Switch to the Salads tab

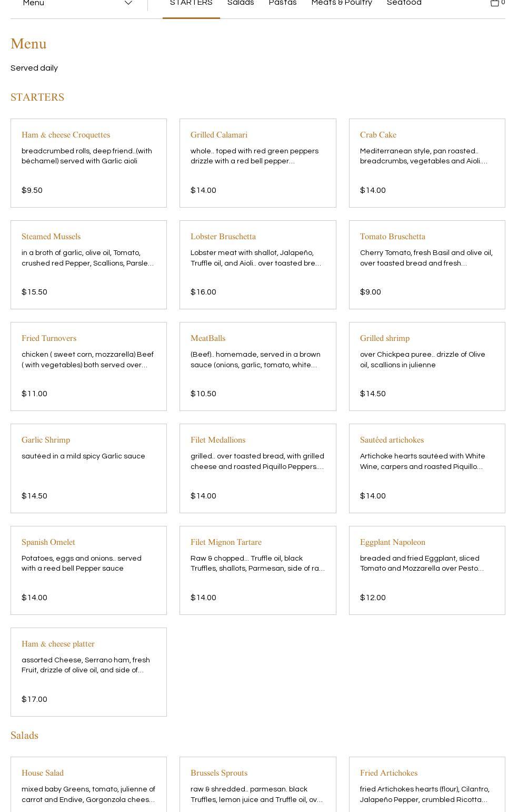[241, 3]
